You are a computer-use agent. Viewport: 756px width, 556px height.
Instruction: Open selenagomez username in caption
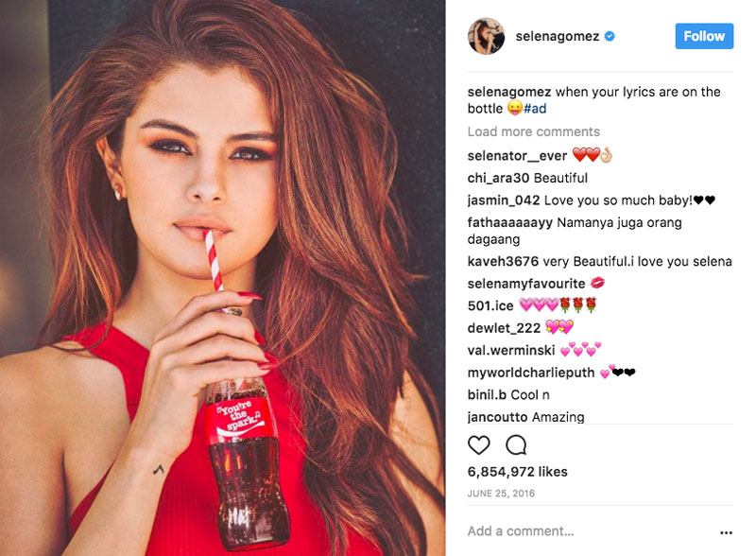click(x=509, y=92)
